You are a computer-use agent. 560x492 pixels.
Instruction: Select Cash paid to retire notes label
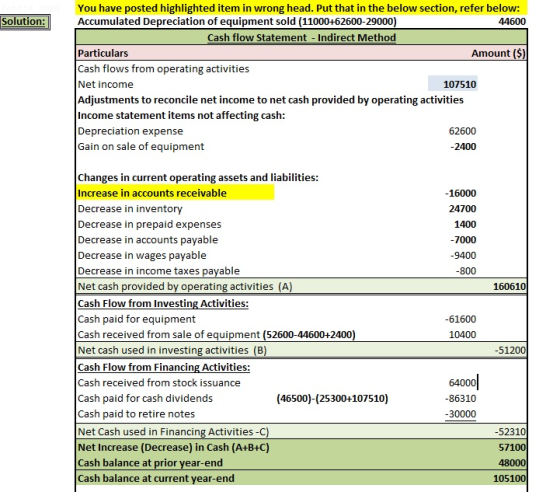(136, 414)
